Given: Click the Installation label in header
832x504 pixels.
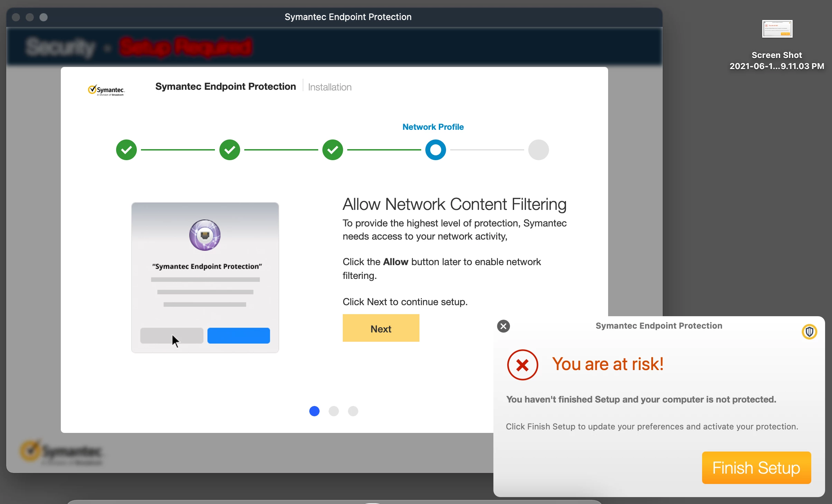Looking at the screenshot, I should point(330,87).
